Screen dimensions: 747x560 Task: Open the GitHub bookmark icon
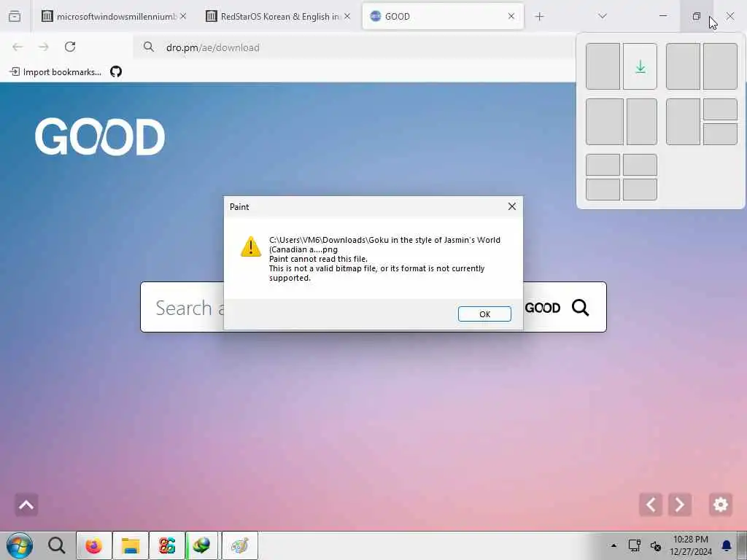click(116, 72)
